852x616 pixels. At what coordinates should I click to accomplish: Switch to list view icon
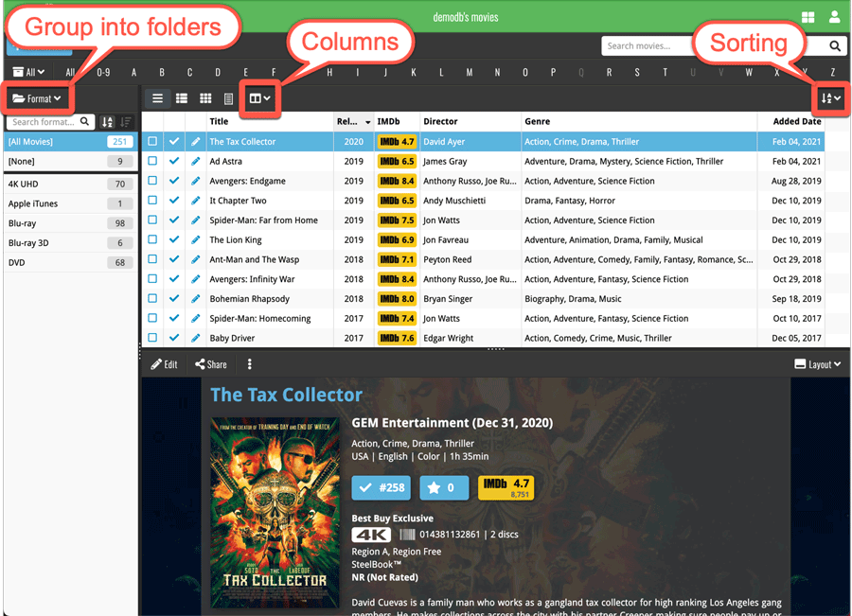coord(157,98)
